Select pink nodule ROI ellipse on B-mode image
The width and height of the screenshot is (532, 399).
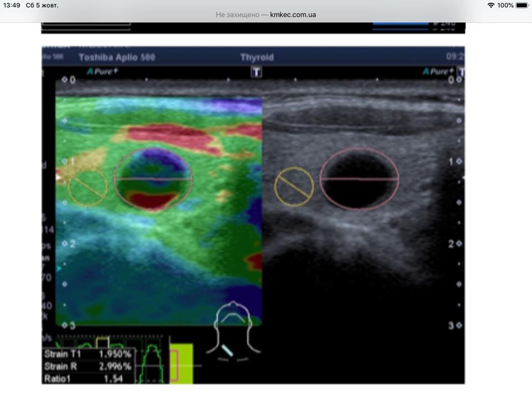(359, 179)
